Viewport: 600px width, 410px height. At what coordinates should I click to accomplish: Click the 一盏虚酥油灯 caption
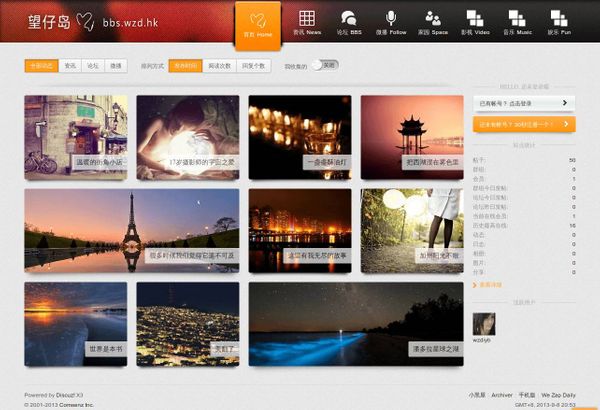327,162
